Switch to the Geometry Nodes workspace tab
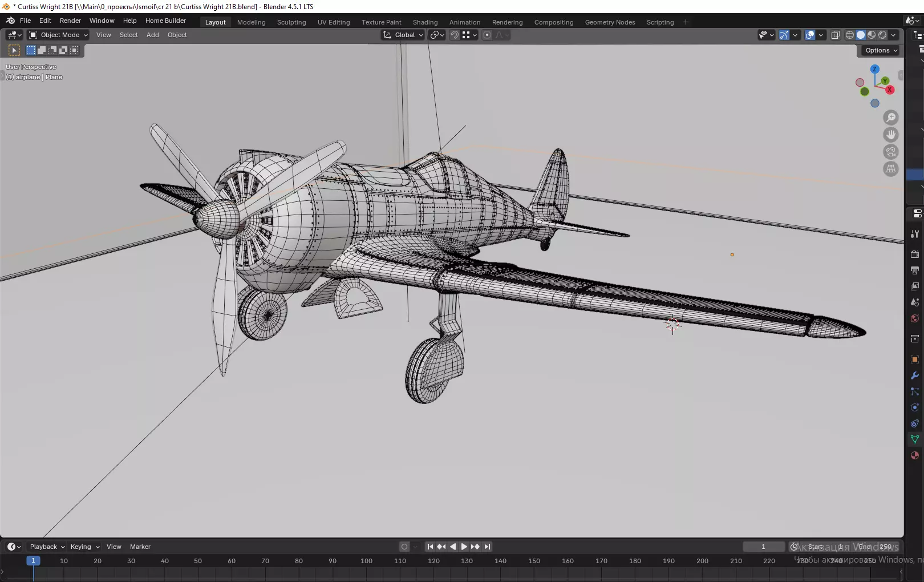924x582 pixels. coord(610,22)
